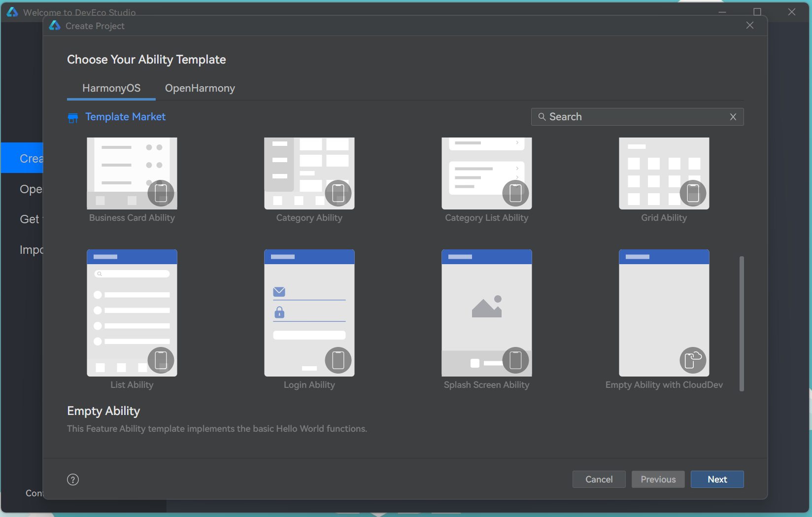Screen dimensions: 812x517
Task: Click the phone badge on Grid Ability
Action: click(693, 193)
